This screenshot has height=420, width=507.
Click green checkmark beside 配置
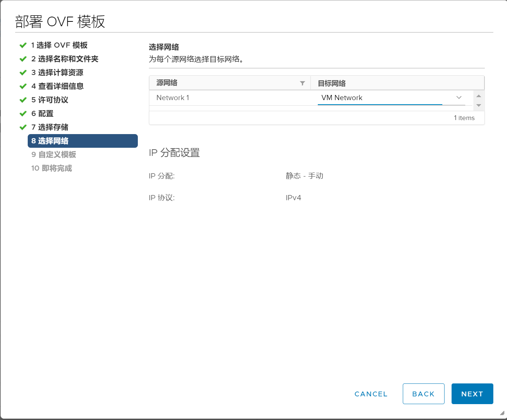coord(23,113)
